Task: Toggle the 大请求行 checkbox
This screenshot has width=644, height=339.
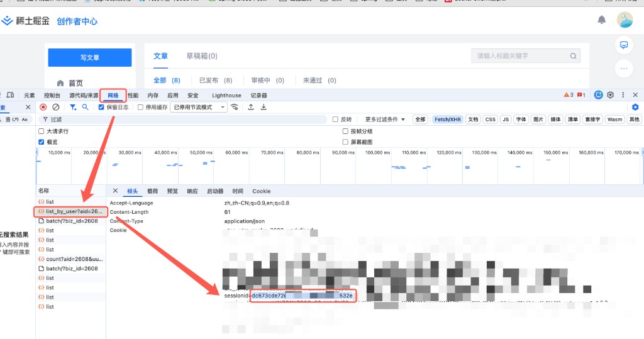Action: 41,131
